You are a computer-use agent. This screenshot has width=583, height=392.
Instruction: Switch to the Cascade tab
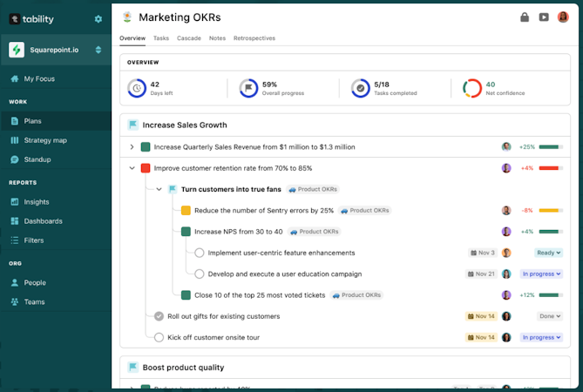(189, 38)
